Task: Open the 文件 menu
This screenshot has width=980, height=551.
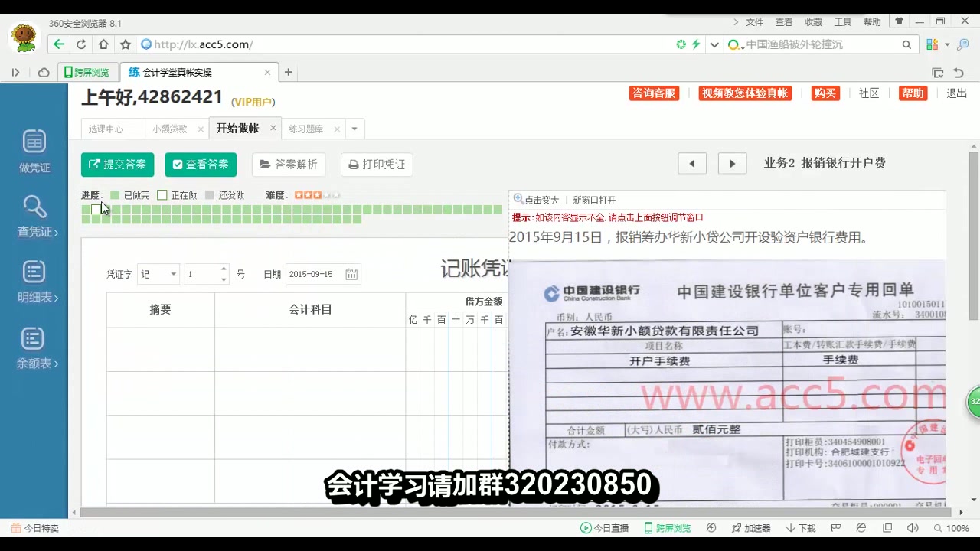Action: tap(755, 22)
